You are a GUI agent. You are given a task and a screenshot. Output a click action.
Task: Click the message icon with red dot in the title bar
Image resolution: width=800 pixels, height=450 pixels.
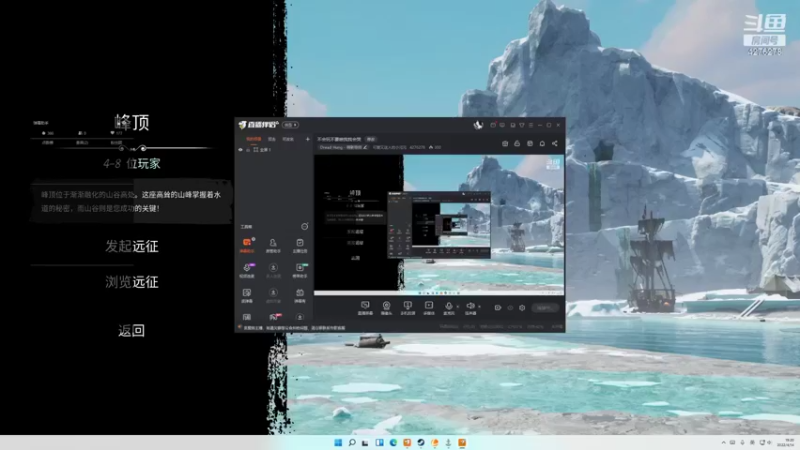pos(493,125)
